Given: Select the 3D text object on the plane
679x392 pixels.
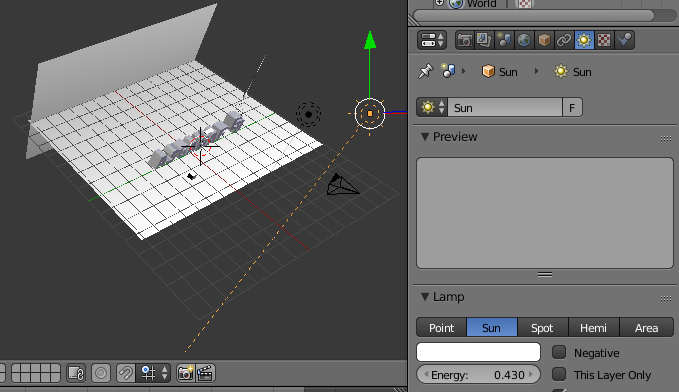Looking at the screenshot, I should click(x=197, y=139).
